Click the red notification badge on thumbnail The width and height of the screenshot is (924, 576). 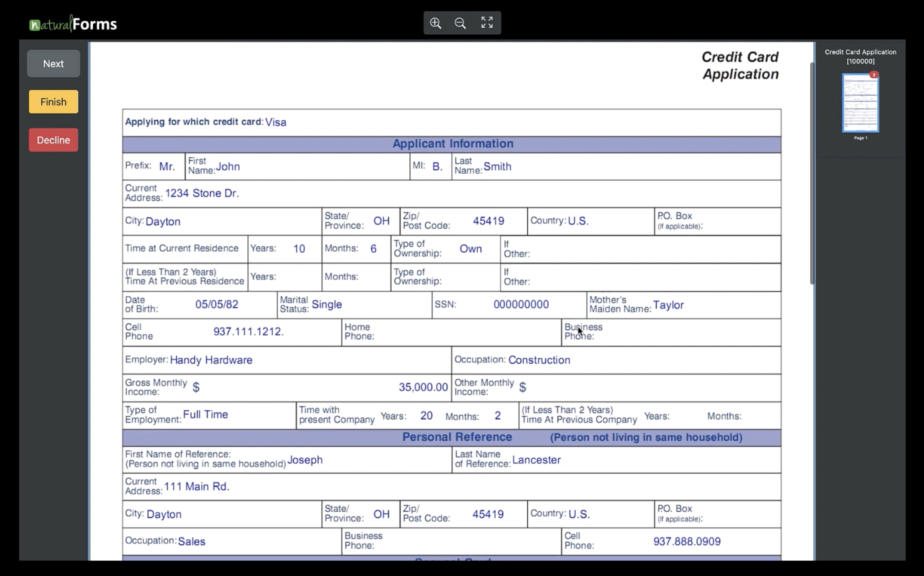pos(873,75)
